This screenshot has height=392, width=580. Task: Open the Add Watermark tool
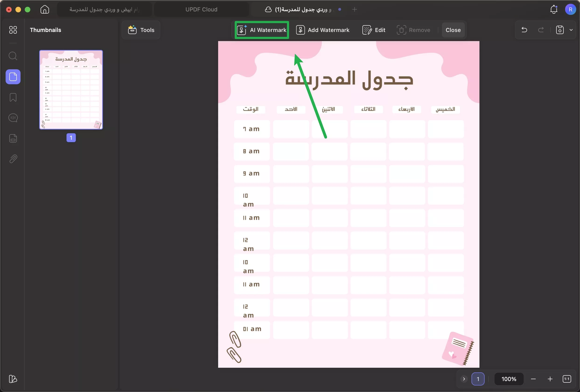323,30
